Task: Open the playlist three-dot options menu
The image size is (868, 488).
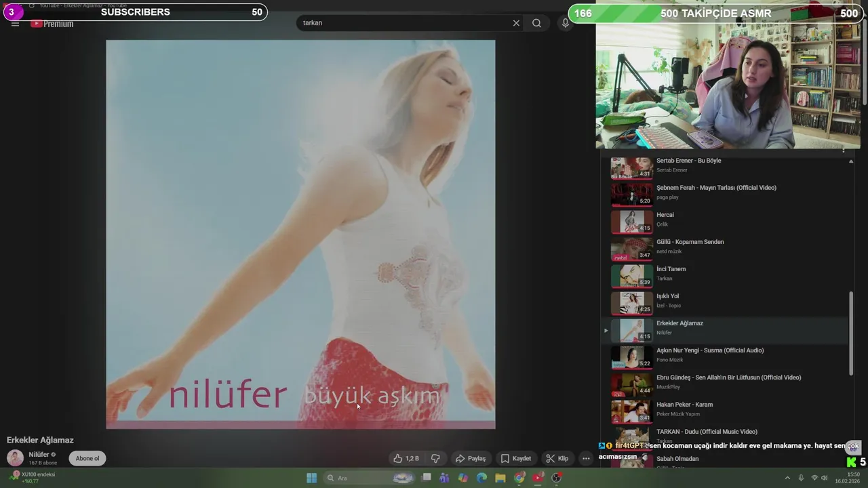Action: [x=844, y=150]
